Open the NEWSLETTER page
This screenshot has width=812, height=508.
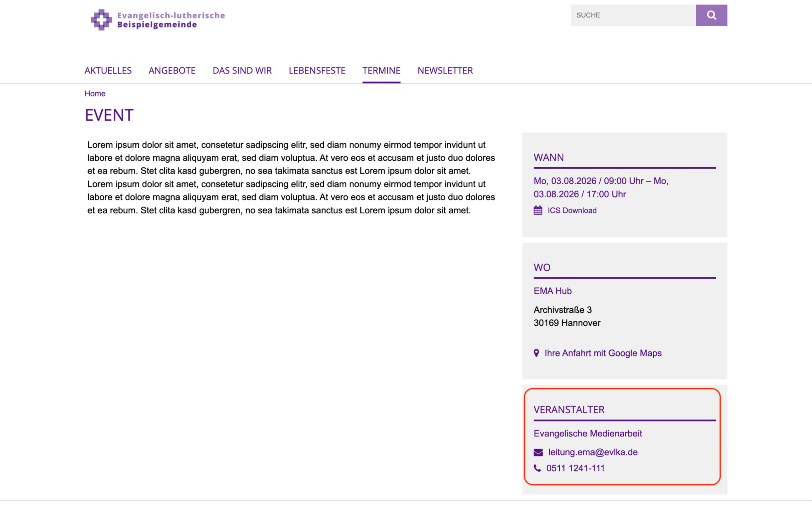pyautogui.click(x=445, y=71)
